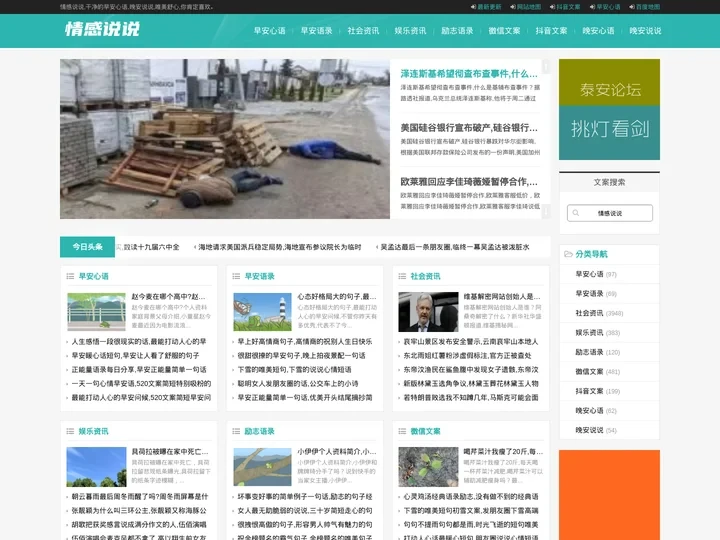Open article 早安暖心话短句,早安让人看了舒服的句子
720x540 pixels.
tap(135, 356)
